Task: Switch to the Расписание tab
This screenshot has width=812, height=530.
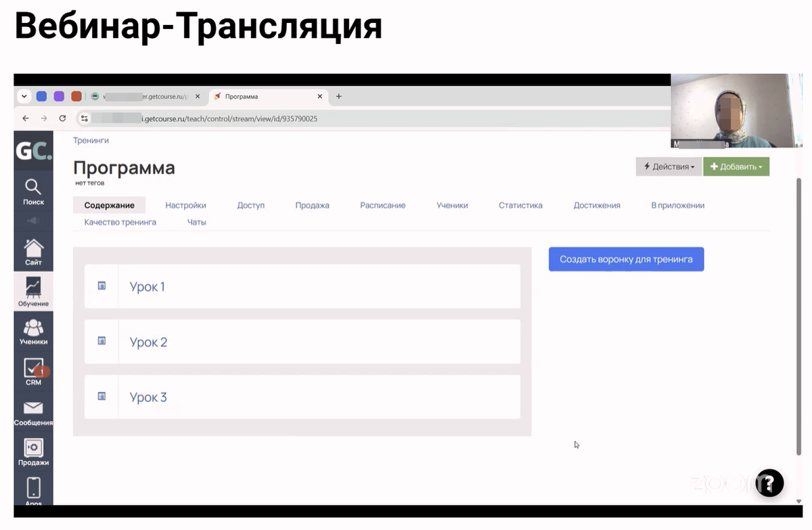Action: (382, 205)
